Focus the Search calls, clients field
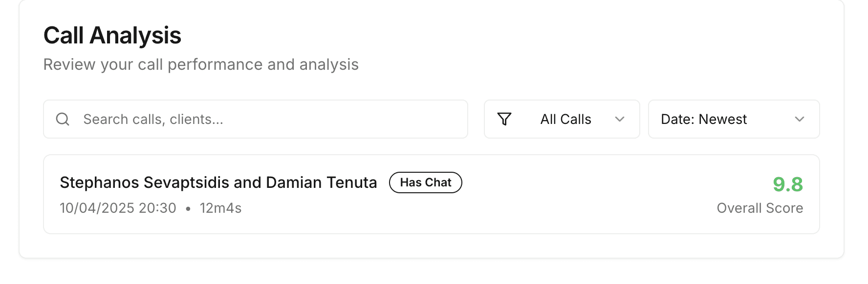 point(264,119)
